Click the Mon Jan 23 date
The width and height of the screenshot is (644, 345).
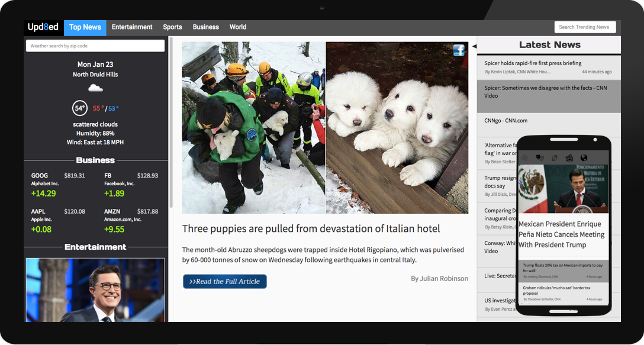click(x=95, y=65)
